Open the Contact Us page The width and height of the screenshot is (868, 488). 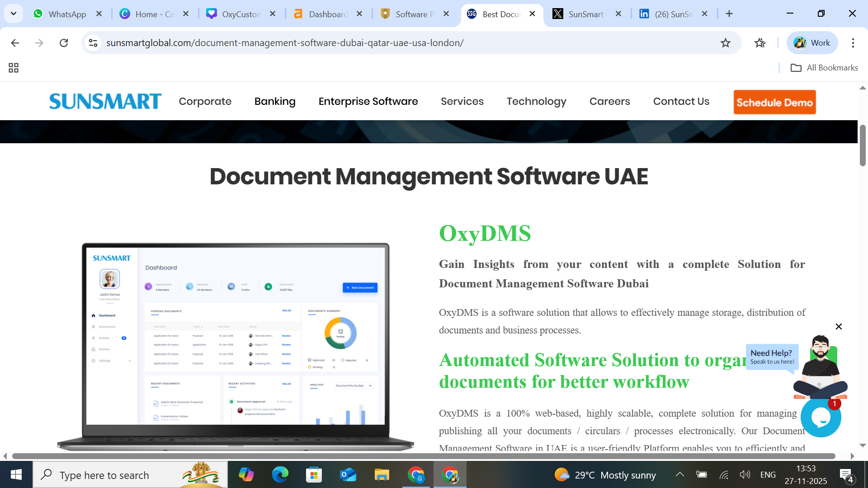[x=681, y=101]
